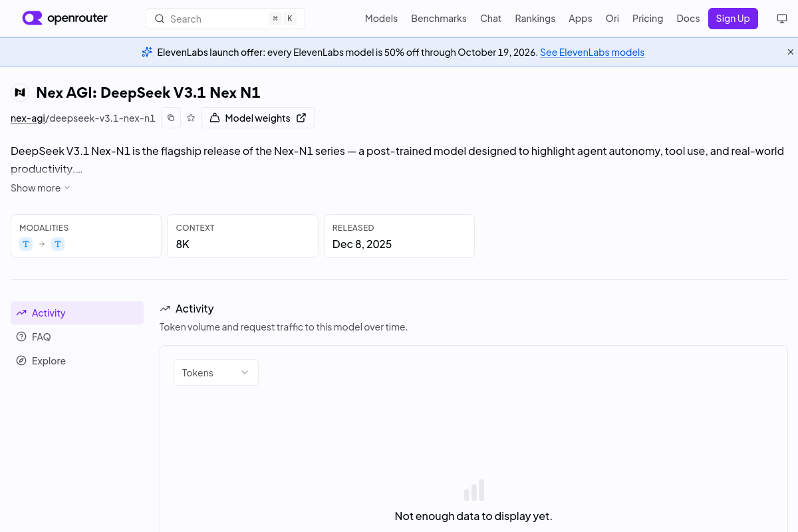Viewport: 798px width, 532px height.
Task: Click the deepseek-v3.1-nex-n1 slug text
Action: [x=102, y=118]
